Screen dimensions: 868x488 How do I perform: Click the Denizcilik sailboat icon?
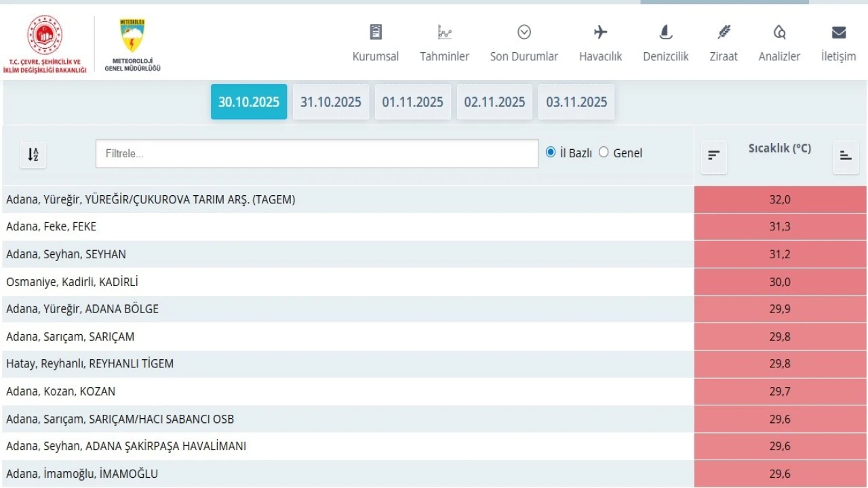point(665,33)
